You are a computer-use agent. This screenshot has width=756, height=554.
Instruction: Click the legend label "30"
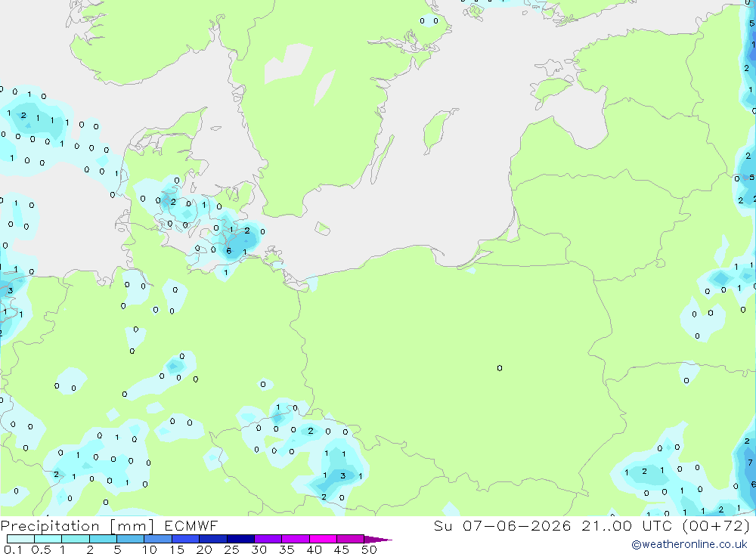tap(259, 549)
